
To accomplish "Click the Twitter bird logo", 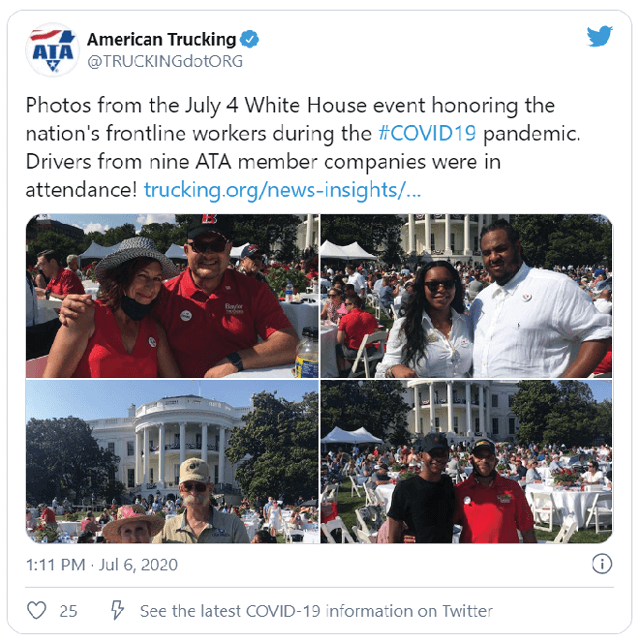I will pos(600,36).
